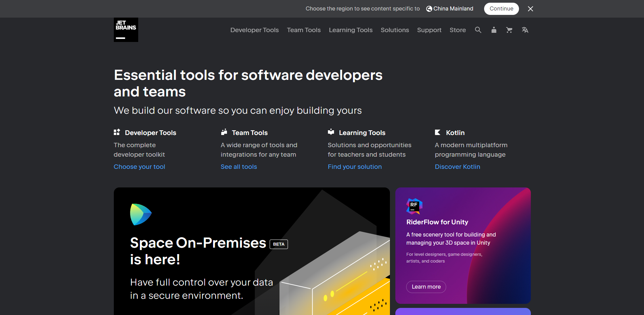Follow the Discover Kotlin link
This screenshot has height=315, width=644.
pos(457,167)
